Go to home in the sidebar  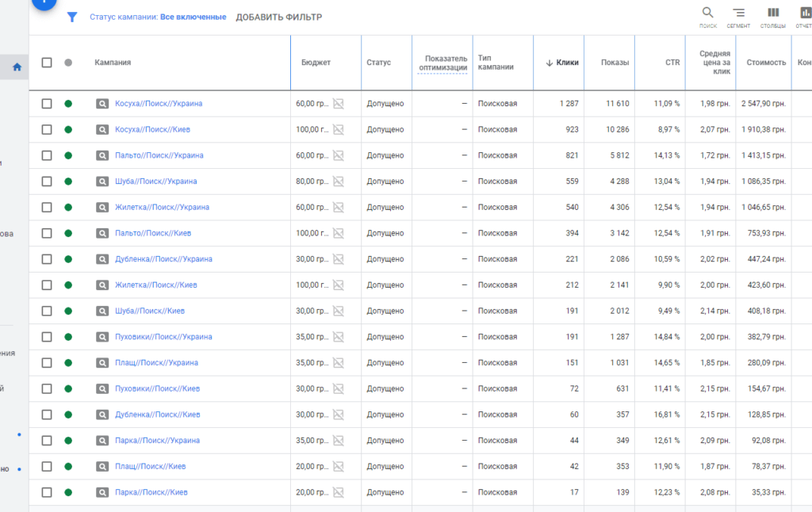[x=17, y=67]
